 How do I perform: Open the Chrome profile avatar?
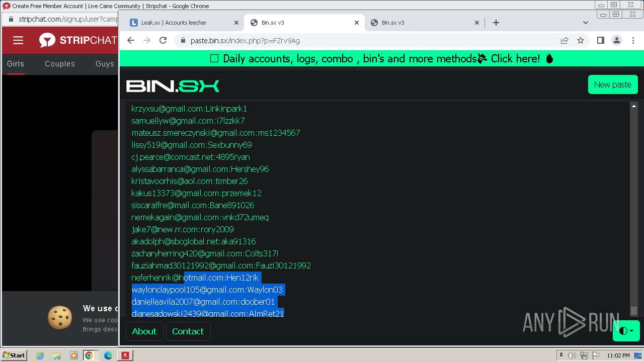coord(616,40)
